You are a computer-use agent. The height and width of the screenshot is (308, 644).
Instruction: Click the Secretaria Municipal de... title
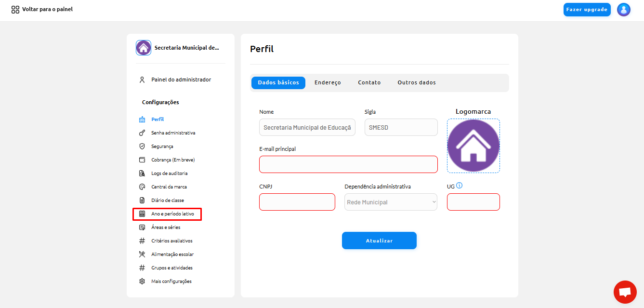[187, 48]
